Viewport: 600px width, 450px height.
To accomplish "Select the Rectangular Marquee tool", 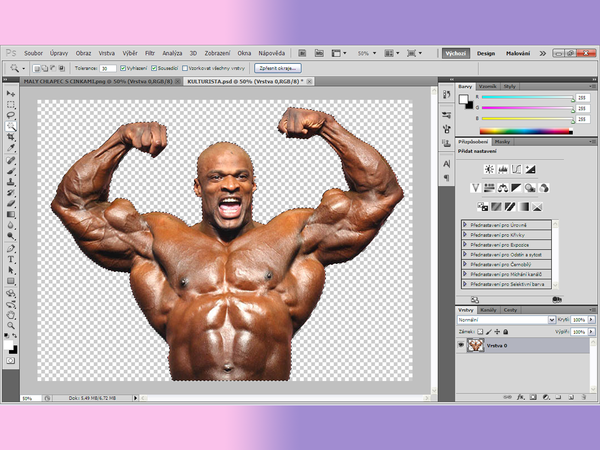I will click(11, 104).
